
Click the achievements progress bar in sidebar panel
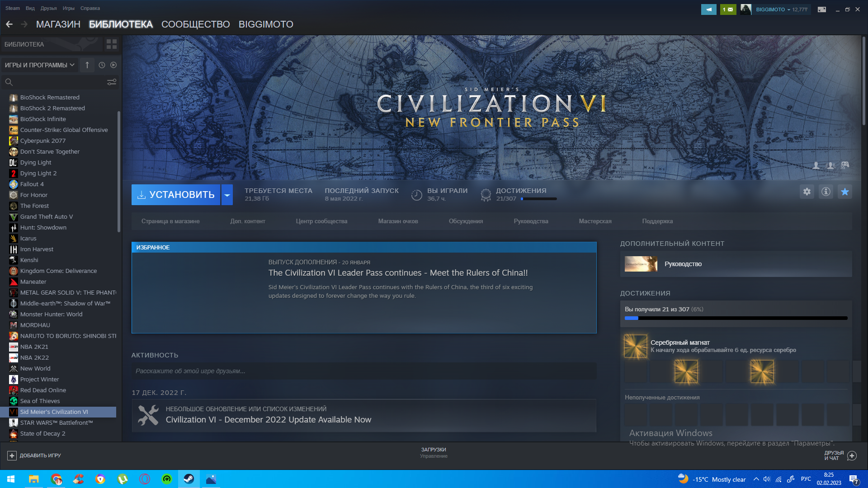[736, 318]
